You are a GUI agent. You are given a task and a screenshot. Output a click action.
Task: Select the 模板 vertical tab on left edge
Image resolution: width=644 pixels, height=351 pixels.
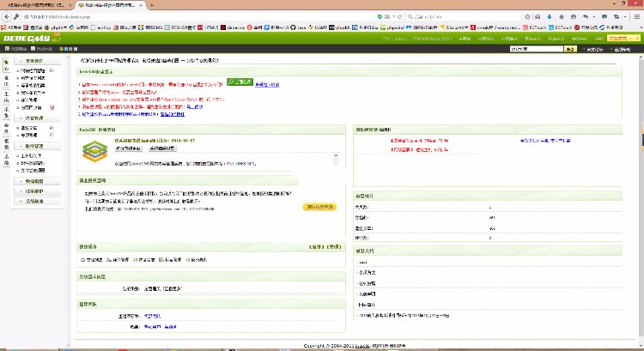tap(6, 143)
